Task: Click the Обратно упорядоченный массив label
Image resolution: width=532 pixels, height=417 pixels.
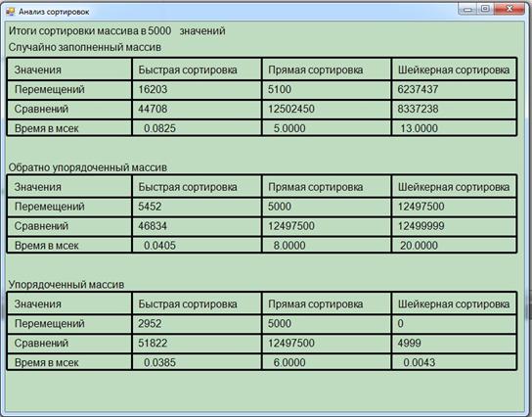Action: click(x=88, y=167)
